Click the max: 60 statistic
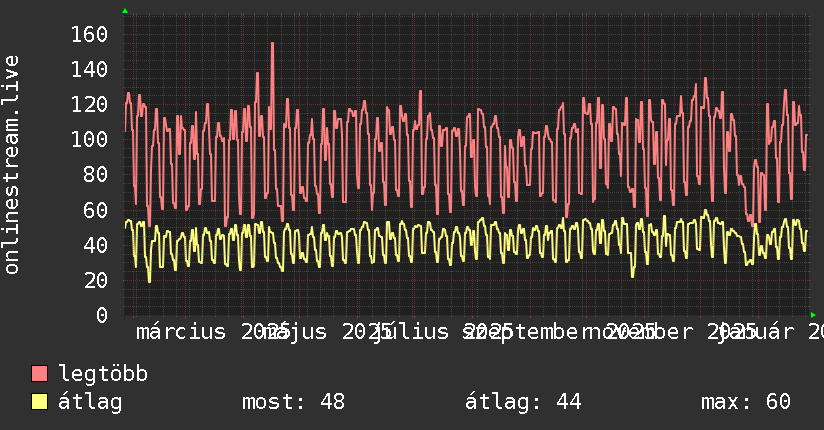 point(746,402)
